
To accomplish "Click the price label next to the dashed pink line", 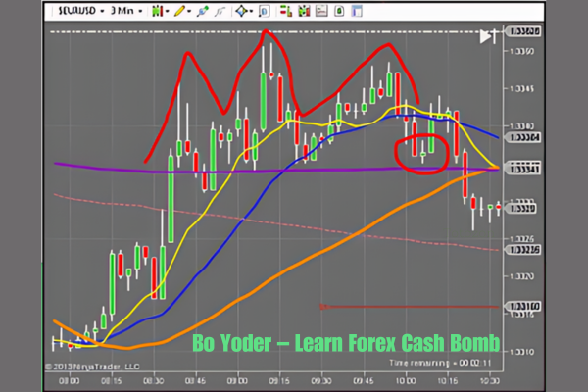I will tap(523, 250).
